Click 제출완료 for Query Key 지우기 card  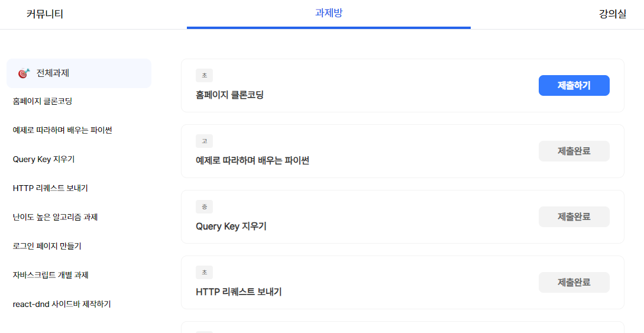pyautogui.click(x=574, y=217)
